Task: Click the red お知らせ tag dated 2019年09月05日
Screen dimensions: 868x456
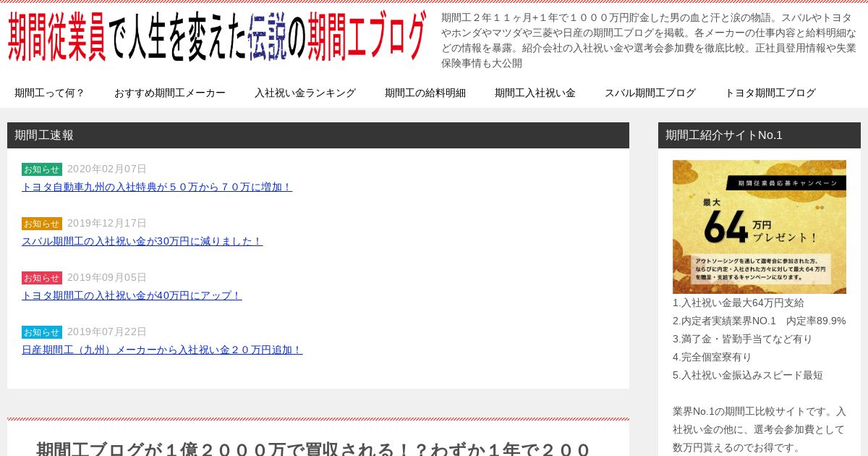Action: [42, 278]
